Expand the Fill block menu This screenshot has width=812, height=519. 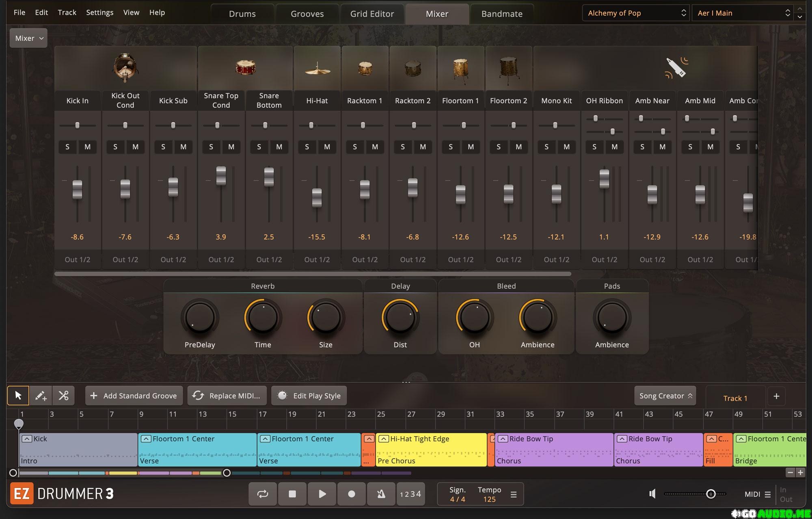[x=711, y=439]
